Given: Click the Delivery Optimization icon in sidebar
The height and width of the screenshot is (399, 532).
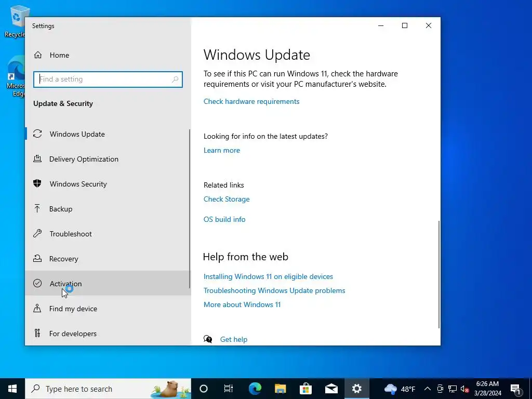Looking at the screenshot, I should coord(37,159).
